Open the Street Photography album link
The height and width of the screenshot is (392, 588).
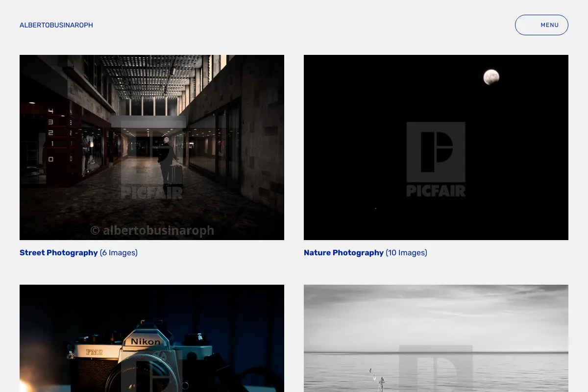click(x=59, y=253)
